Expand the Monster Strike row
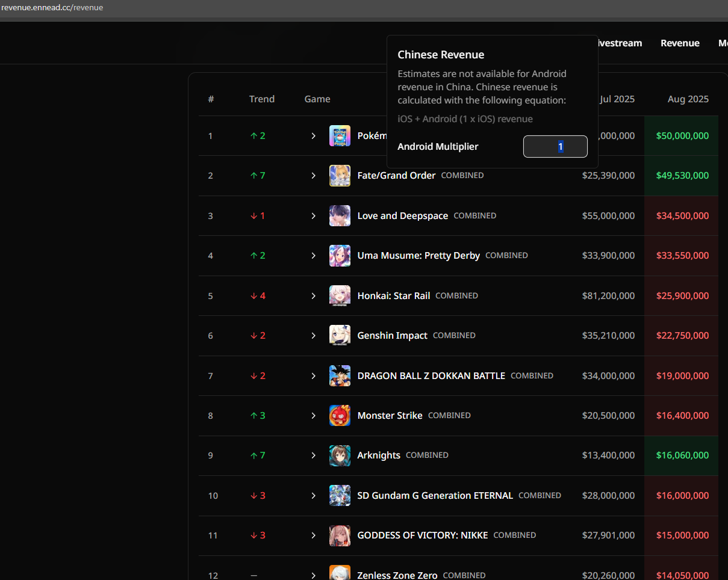The image size is (728, 580). tap(313, 415)
